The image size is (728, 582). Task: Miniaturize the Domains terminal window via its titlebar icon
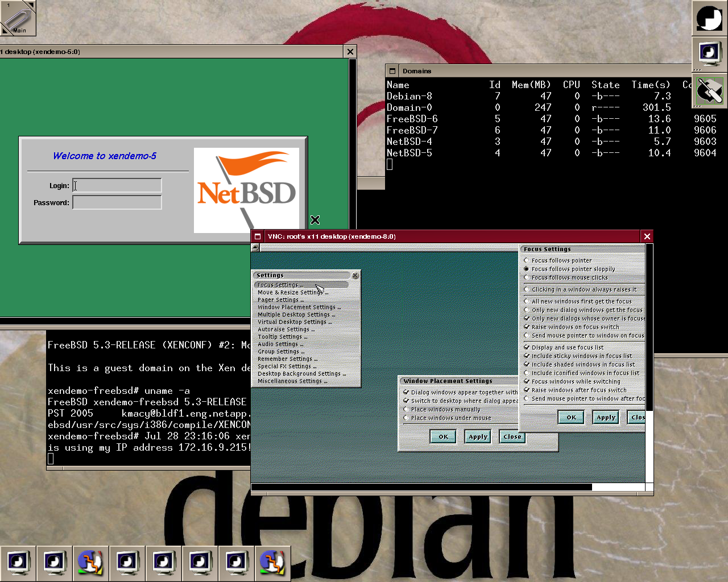click(392, 71)
